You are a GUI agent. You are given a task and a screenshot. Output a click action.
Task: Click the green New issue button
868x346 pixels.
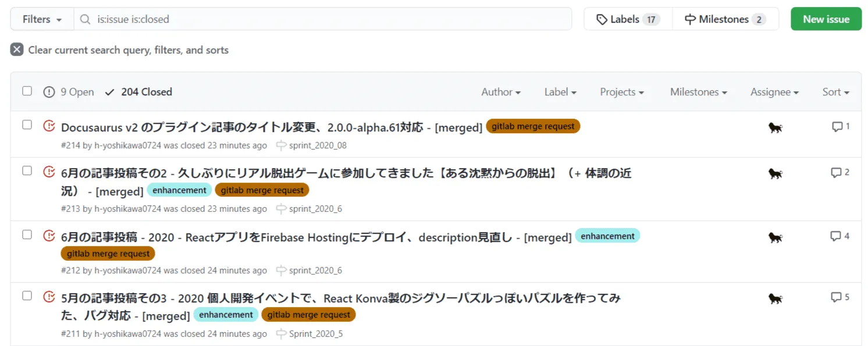point(826,19)
